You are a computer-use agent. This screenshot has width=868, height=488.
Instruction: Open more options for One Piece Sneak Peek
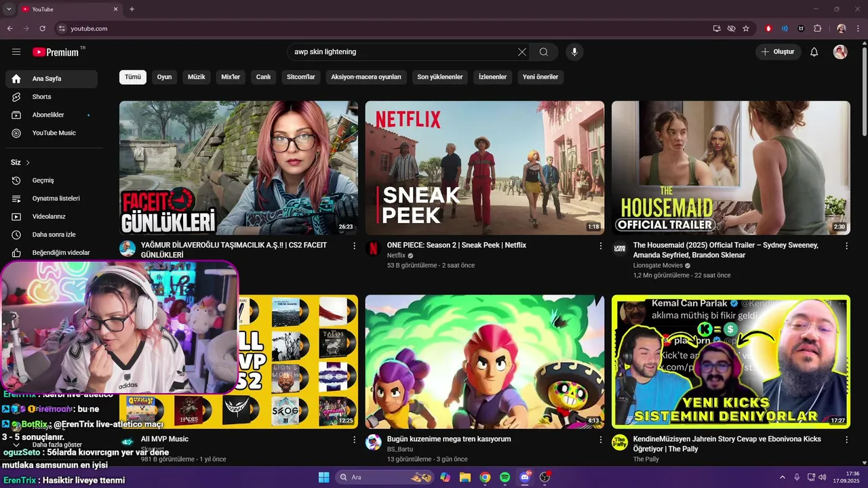pos(600,246)
